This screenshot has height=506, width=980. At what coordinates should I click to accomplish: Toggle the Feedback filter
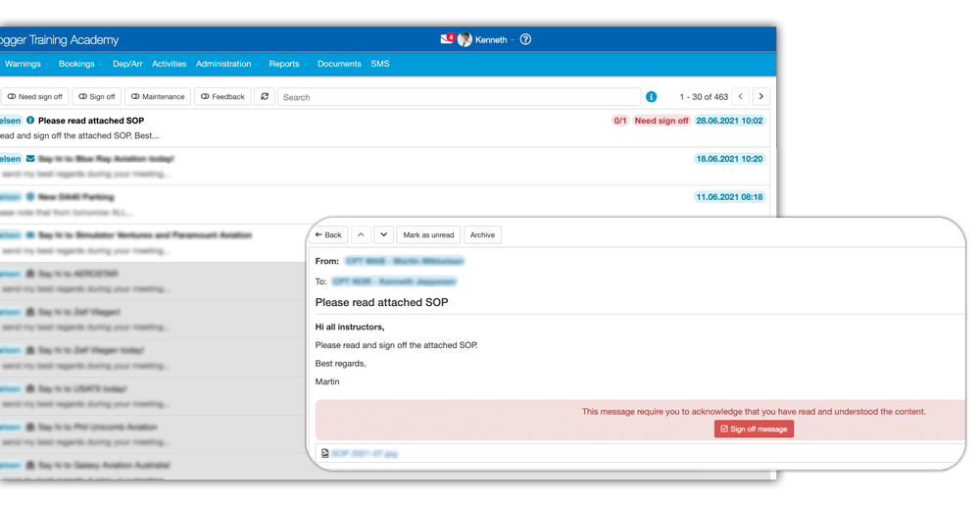click(222, 96)
